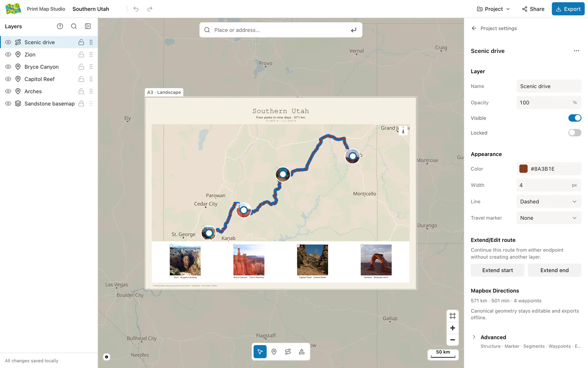Viewport: 588px width, 368px height.
Task: Go back to Project settings
Action: tap(494, 28)
